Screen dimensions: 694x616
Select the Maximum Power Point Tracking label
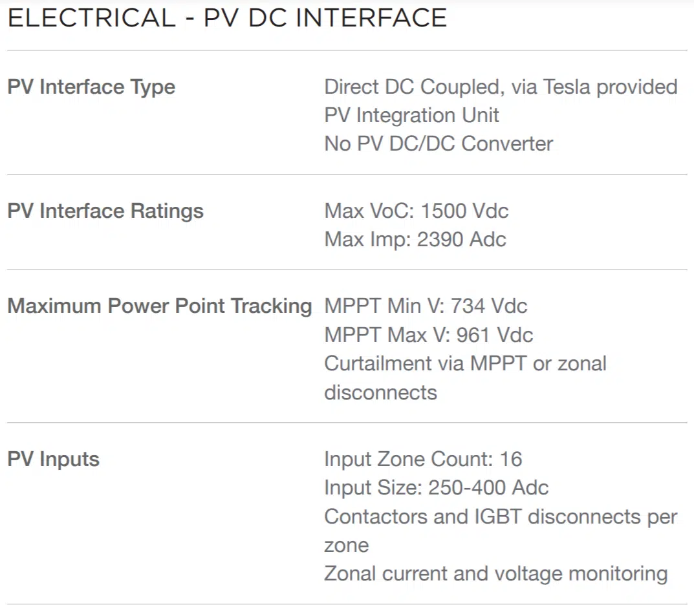160,306
